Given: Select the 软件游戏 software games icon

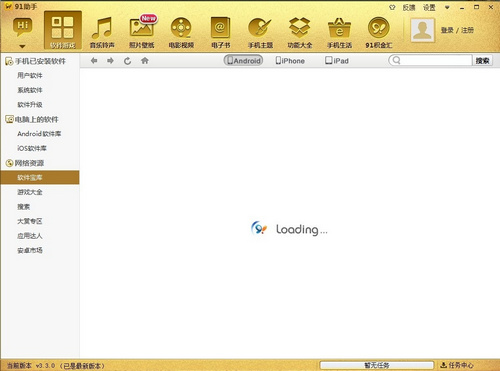Looking at the screenshot, I should pyautogui.click(x=63, y=30).
